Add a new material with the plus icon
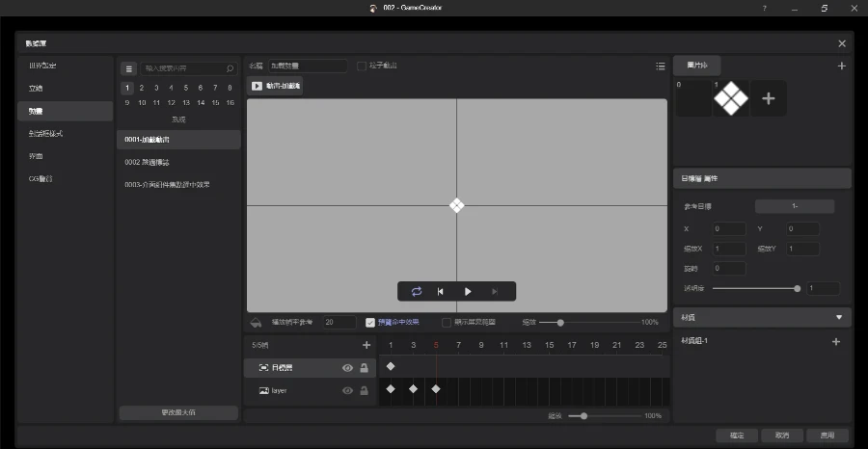This screenshot has height=449, width=868. coord(835,341)
